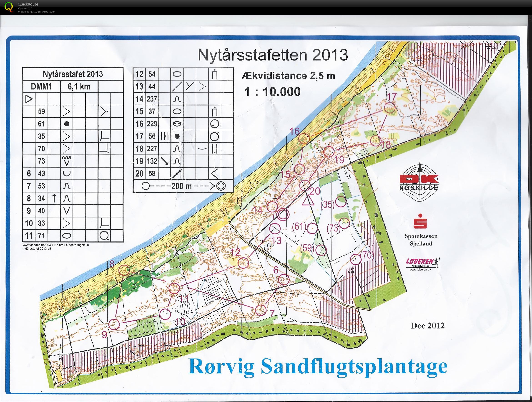532x402 pixels.
Task: Click control circle 17 on the map
Action: click(x=390, y=108)
